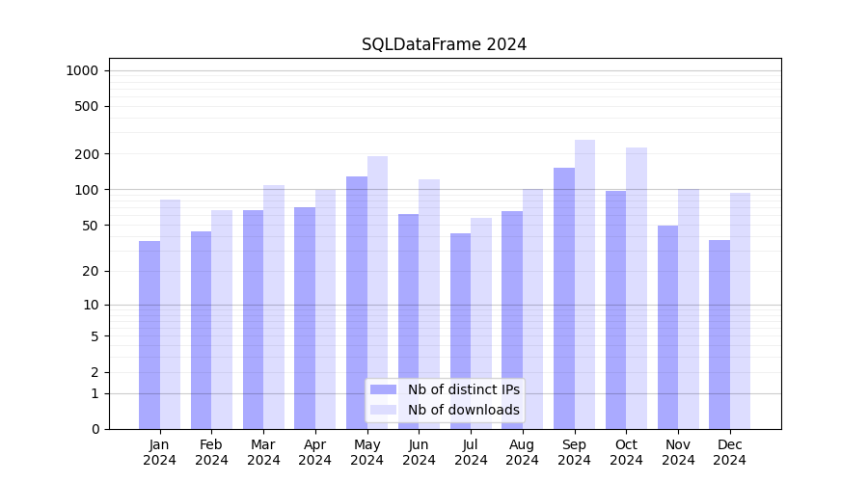Click the 200 y-axis tick label
The width and height of the screenshot is (868, 482).
pyautogui.click(x=87, y=154)
